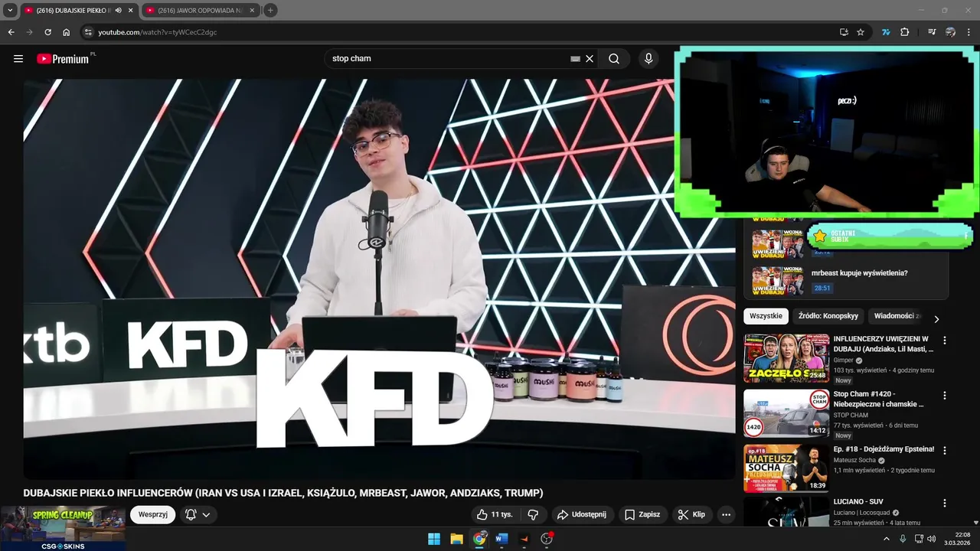Screen dimensions: 980x551
Task: Share the video via Udostępnij
Action: (x=581, y=514)
